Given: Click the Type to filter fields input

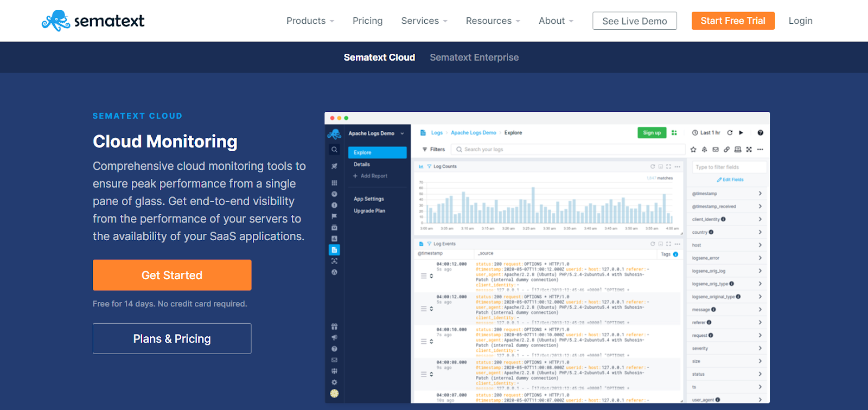Looking at the screenshot, I should 729,167.
